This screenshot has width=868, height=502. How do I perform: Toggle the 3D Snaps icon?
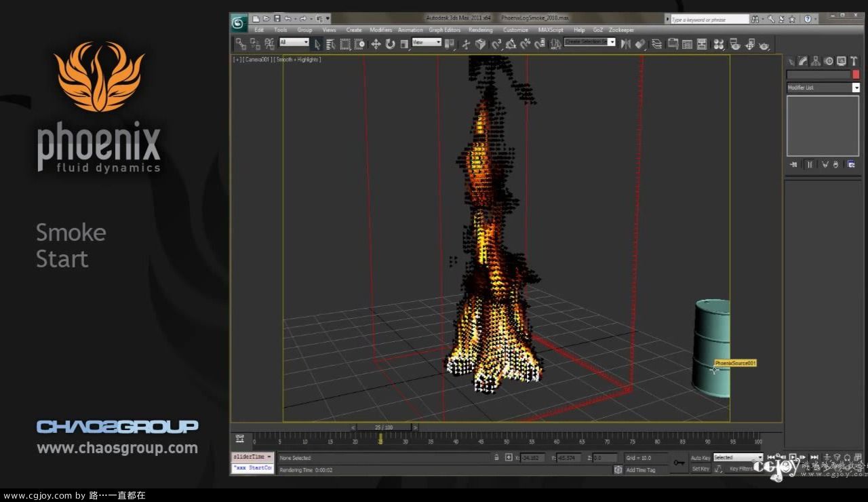click(x=496, y=44)
